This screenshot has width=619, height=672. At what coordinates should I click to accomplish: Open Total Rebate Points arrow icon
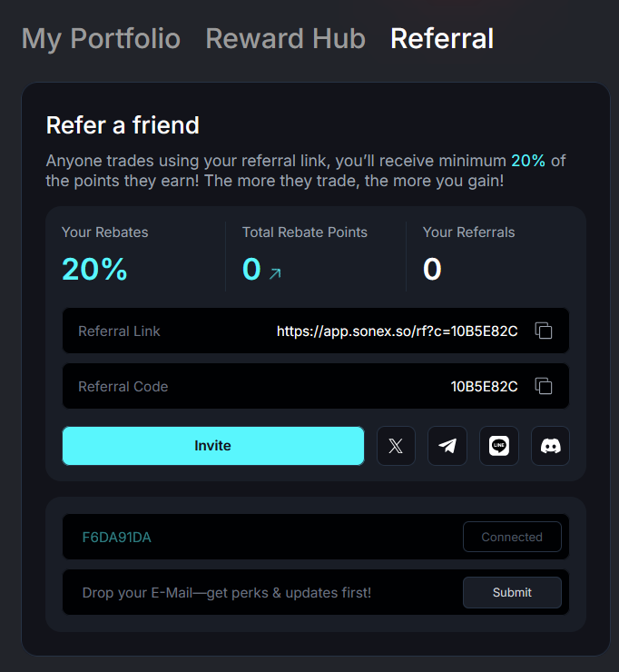(275, 273)
